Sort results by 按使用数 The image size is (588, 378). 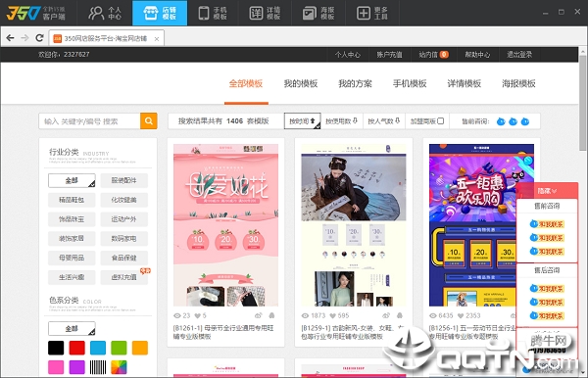(342, 121)
